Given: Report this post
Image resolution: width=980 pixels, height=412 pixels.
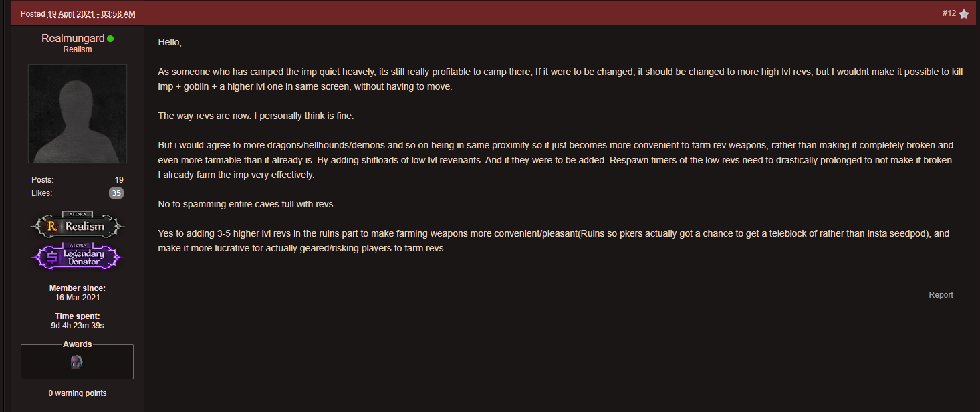Looking at the screenshot, I should (x=941, y=295).
